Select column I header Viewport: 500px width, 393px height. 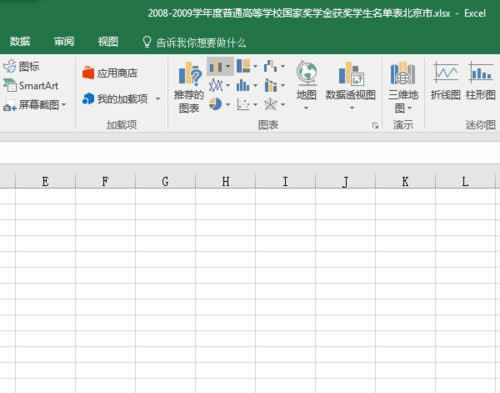click(x=285, y=182)
